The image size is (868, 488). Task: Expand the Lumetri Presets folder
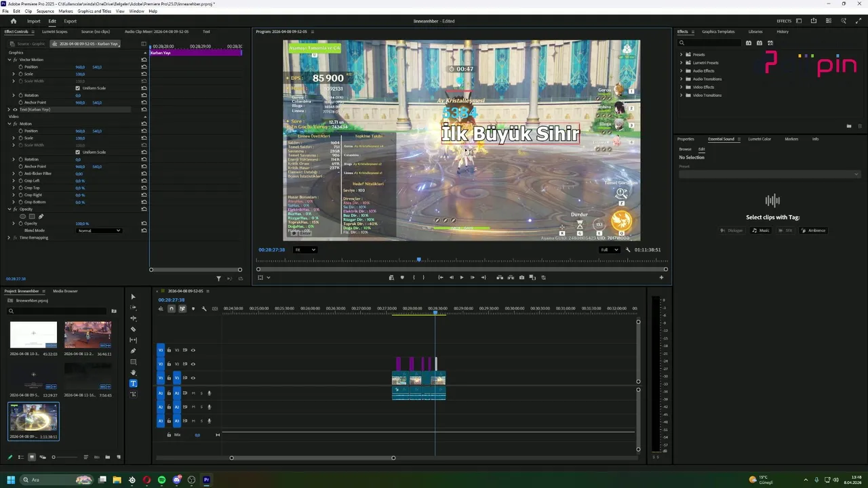(682, 62)
